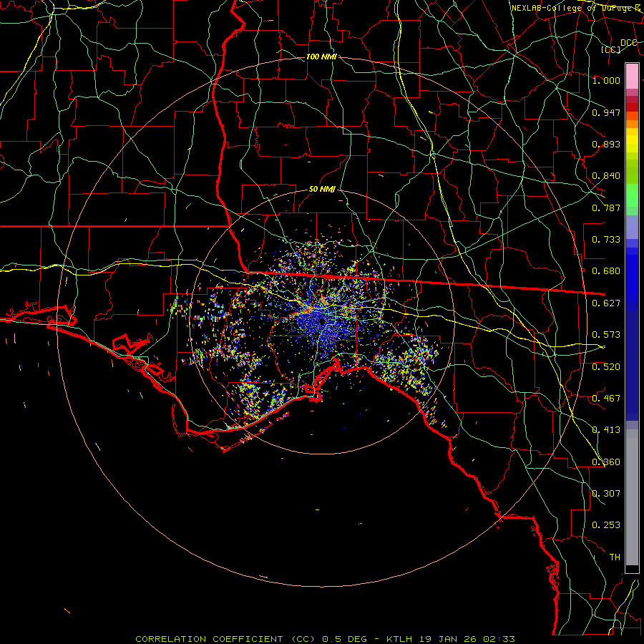Click the 0.787 color scale value
The width and height of the screenshot is (644, 644).
click(606, 208)
